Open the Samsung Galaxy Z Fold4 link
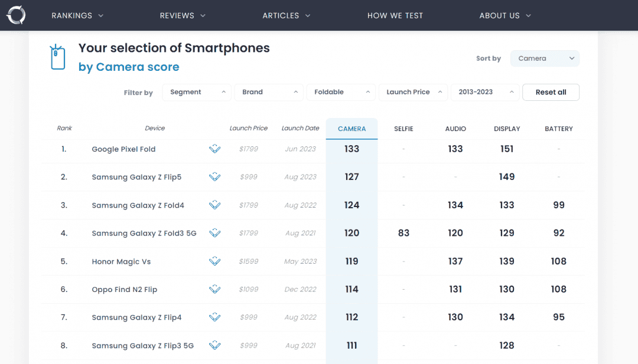This screenshot has width=638, height=364. coord(138,205)
